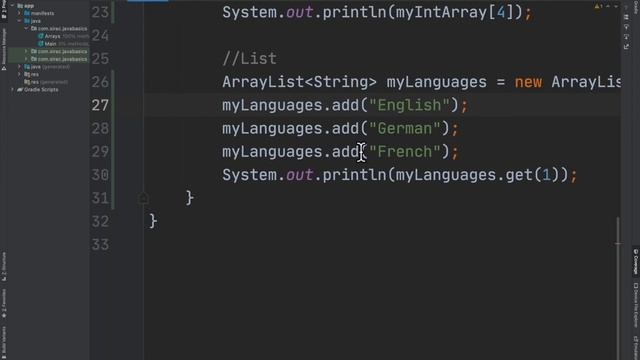Viewport: 640px width, 360px height.
Task: Open the Device File Explorer tab
Action: [636, 304]
